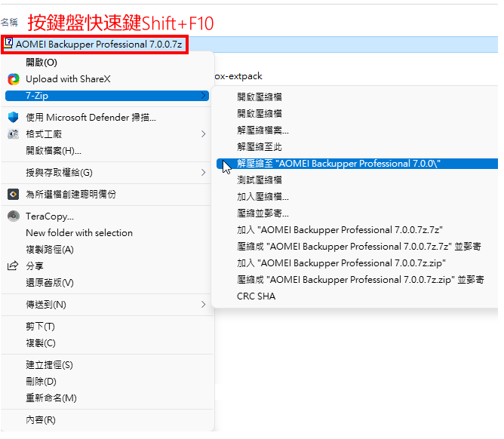Choose 測試壓縮檔
Image resolution: width=504 pixels, height=439 pixels.
pos(260,180)
